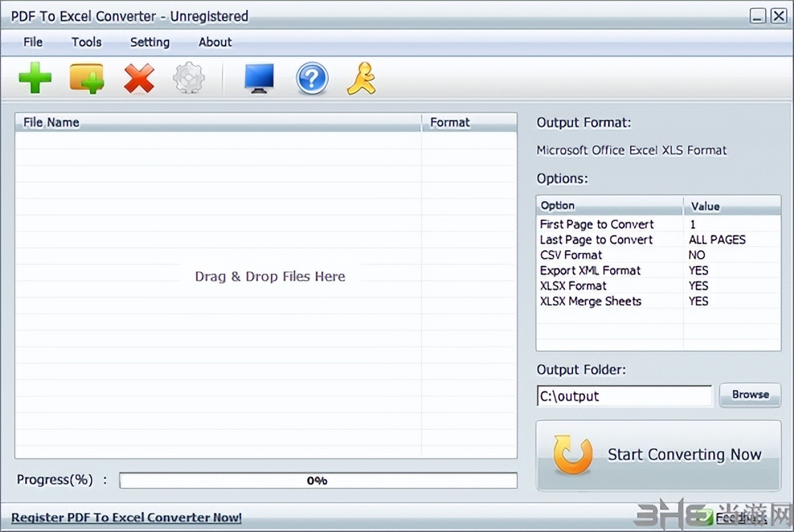Click the Register PDF To Excel Converter link
The image size is (794, 532).
(x=126, y=517)
